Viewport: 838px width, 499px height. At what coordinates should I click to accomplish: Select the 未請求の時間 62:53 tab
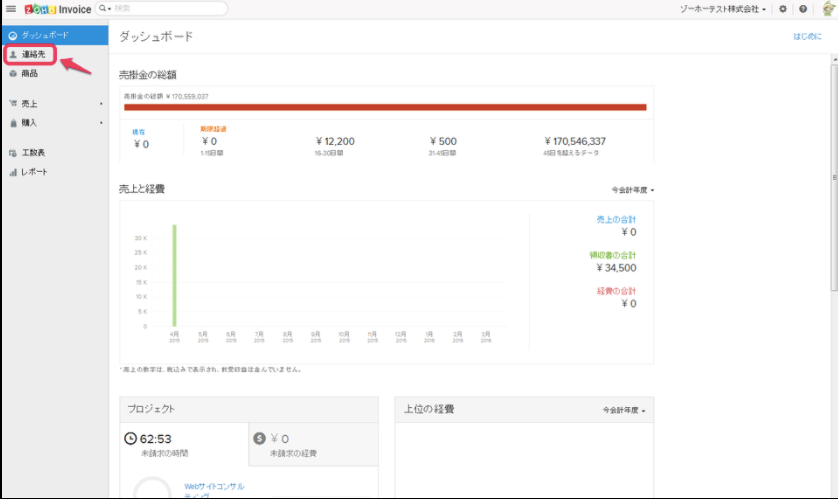(x=184, y=445)
